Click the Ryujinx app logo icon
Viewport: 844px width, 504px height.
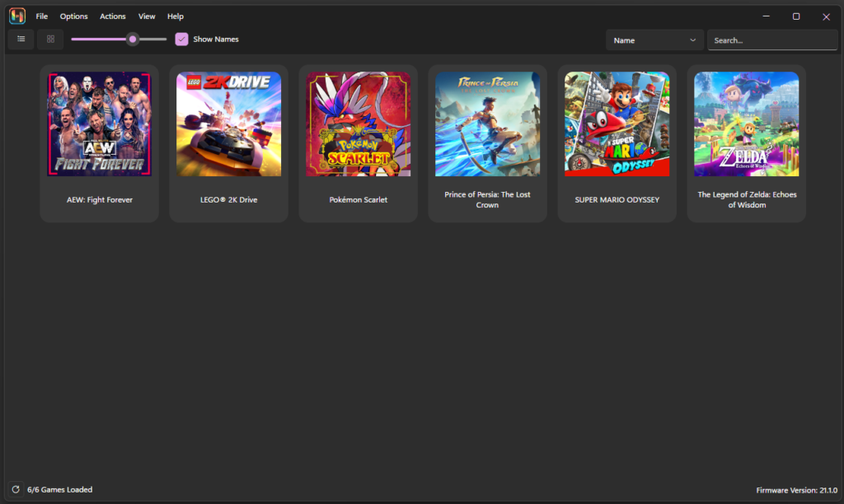tap(17, 16)
